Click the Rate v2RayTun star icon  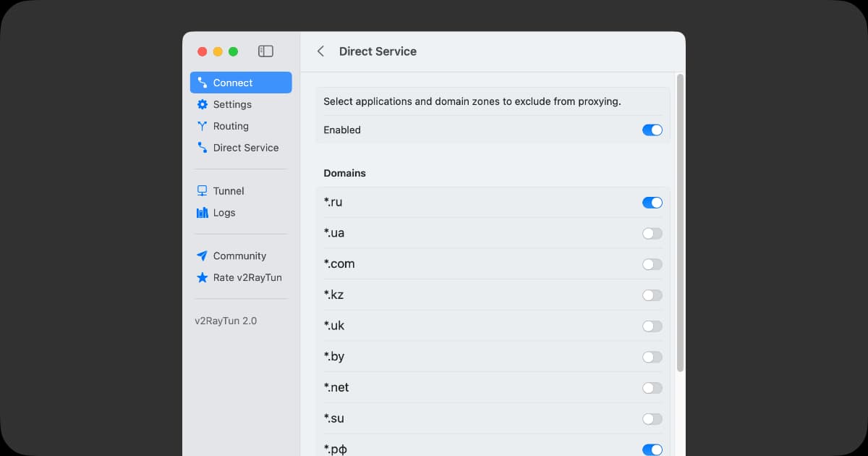click(x=203, y=278)
